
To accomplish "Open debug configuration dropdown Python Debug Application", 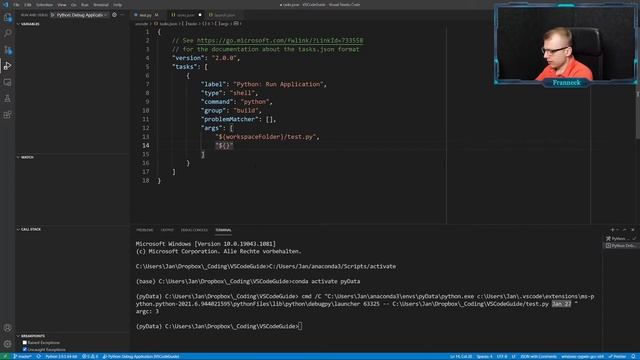I will click(x=81, y=15).
